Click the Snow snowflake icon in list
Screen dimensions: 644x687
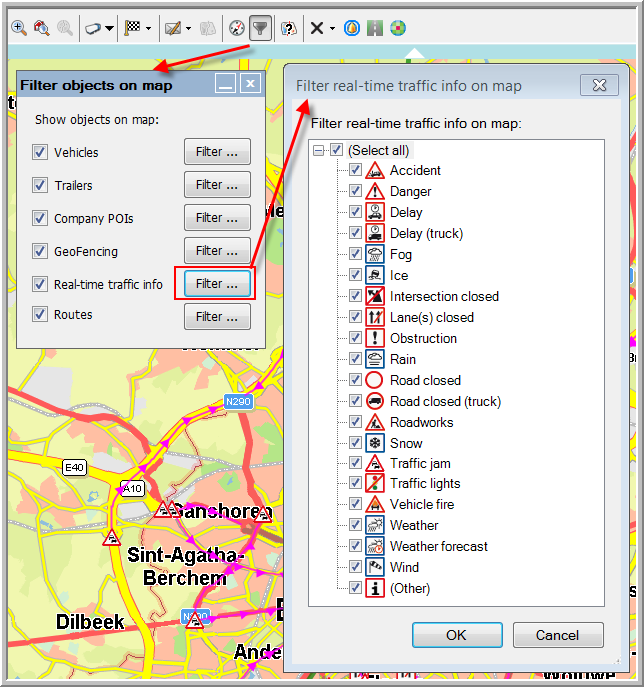[x=375, y=443]
